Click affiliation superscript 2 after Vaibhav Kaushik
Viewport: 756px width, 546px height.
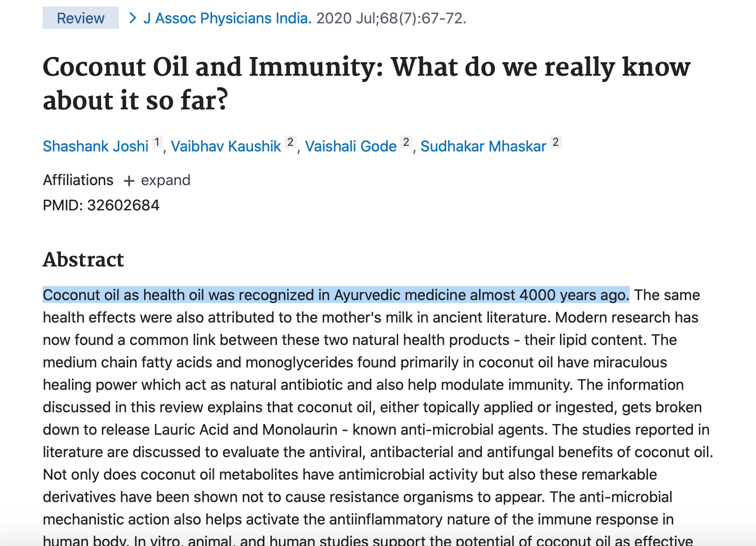(291, 142)
